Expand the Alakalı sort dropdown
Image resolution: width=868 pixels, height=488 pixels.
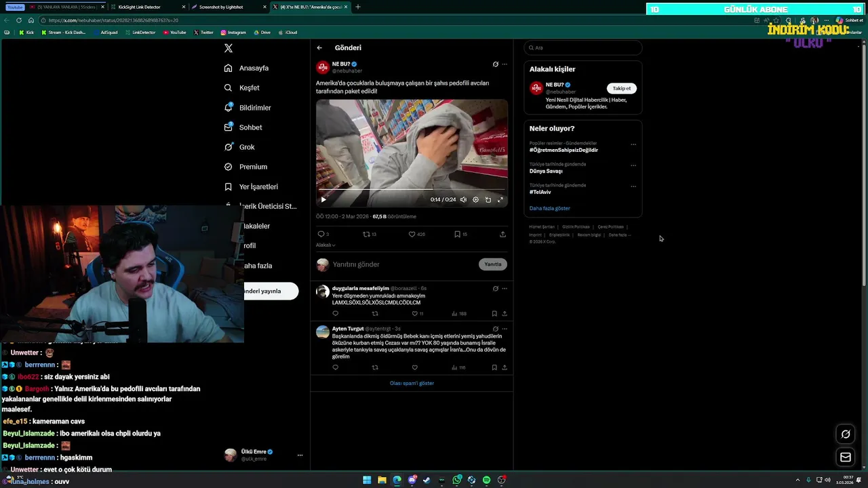click(325, 245)
